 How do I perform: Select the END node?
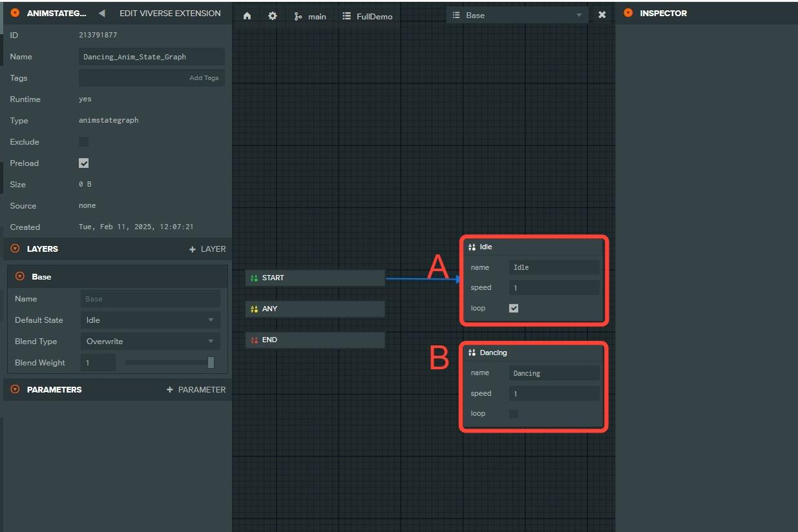pyautogui.click(x=315, y=340)
